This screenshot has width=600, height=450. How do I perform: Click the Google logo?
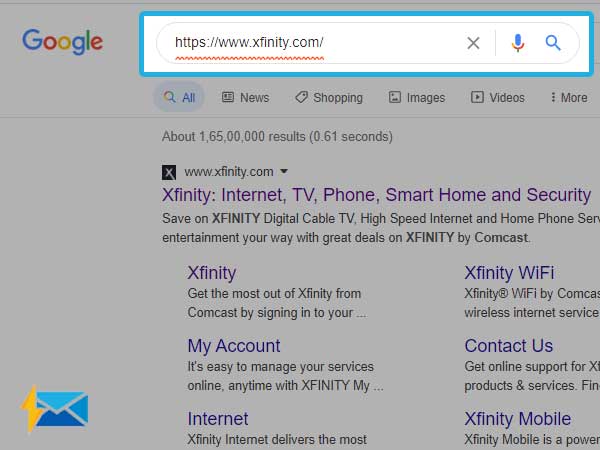pyautogui.click(x=62, y=42)
